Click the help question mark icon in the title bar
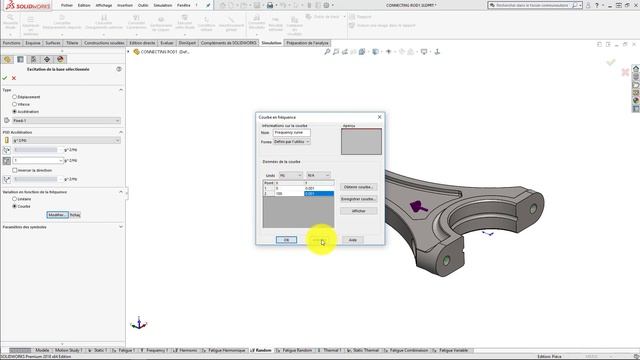 (597, 5)
